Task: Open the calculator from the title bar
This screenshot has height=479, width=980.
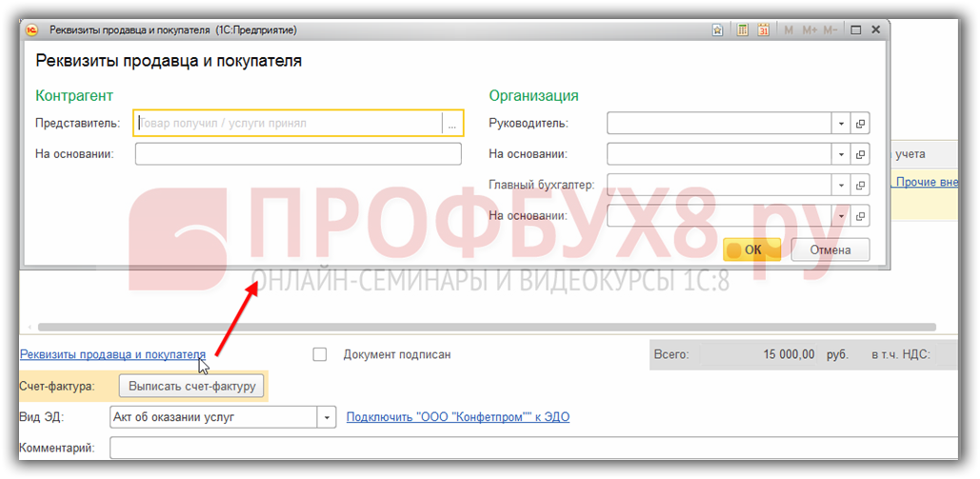Action: (x=742, y=30)
